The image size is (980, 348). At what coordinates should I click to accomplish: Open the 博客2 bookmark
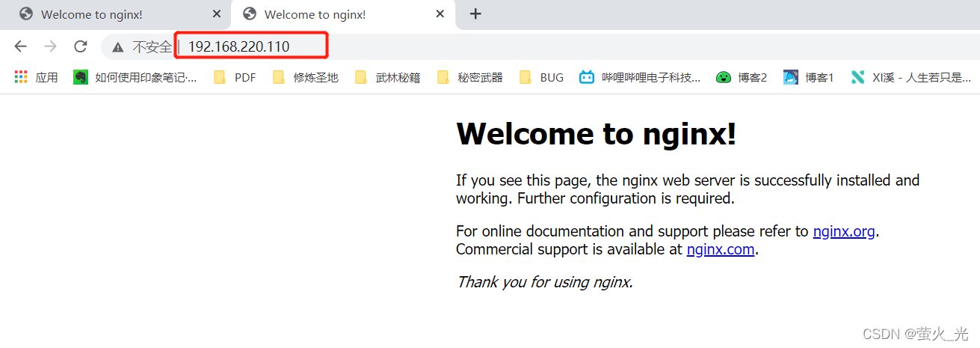click(742, 76)
